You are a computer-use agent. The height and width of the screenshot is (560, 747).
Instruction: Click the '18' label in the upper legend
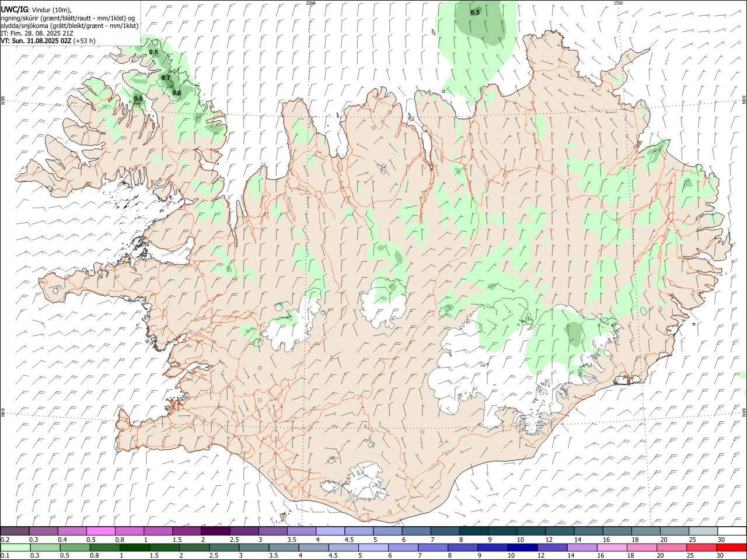[x=635, y=540]
